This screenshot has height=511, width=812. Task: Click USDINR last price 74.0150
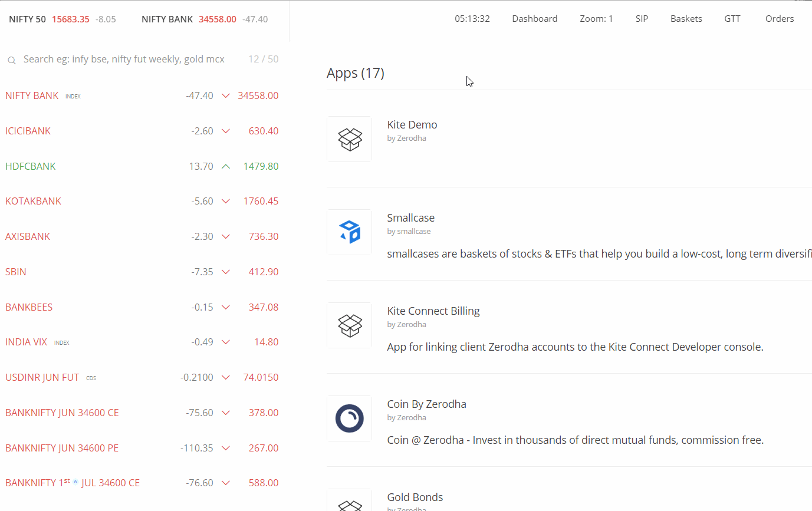point(261,377)
